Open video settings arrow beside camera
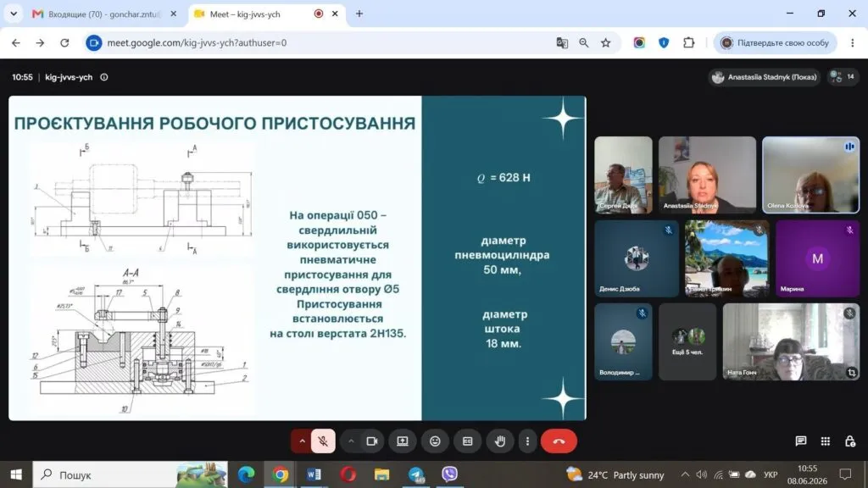This screenshot has width=868, height=488. click(x=351, y=441)
